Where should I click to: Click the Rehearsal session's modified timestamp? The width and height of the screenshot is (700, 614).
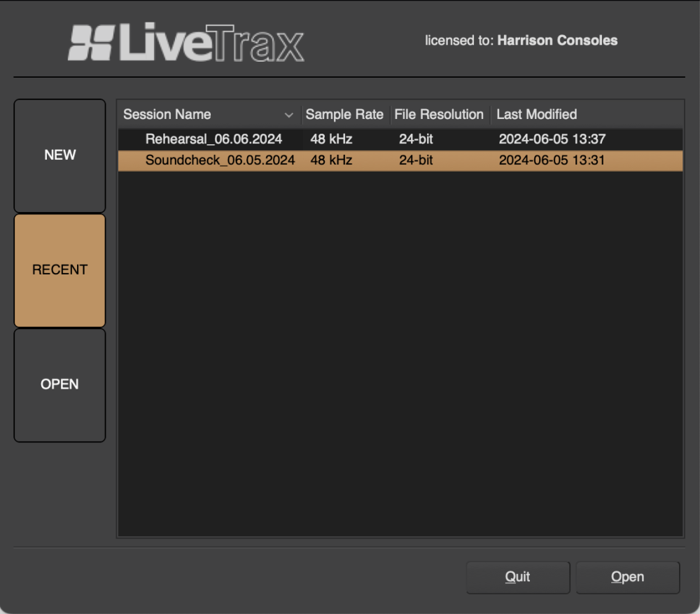coord(552,139)
